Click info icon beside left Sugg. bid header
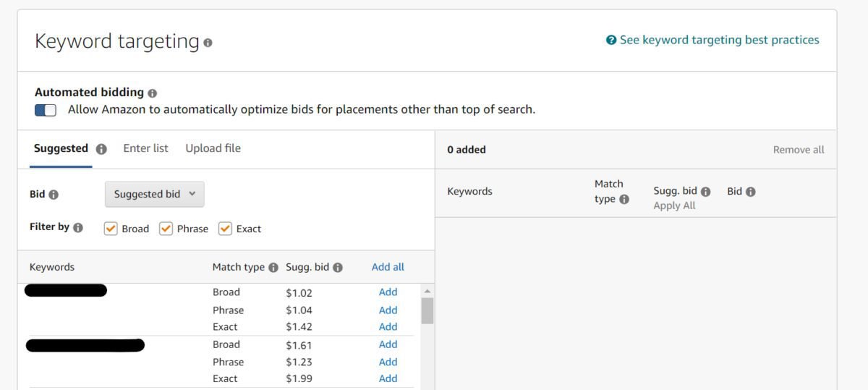The image size is (868, 390). point(338,268)
